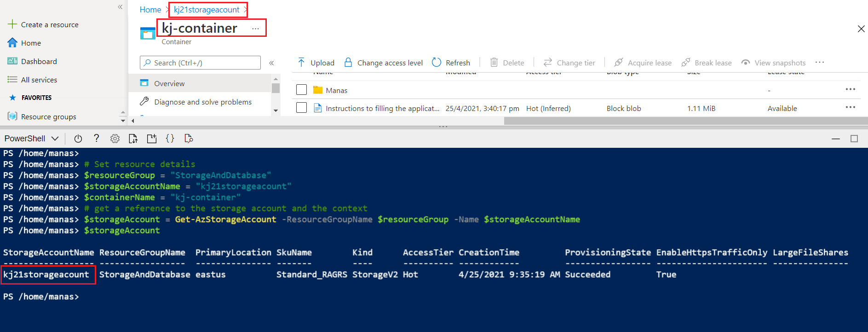Viewport: 868px width, 332px height.
Task: Click the Cloud Shell web preview icon
Action: pyautogui.click(x=189, y=138)
